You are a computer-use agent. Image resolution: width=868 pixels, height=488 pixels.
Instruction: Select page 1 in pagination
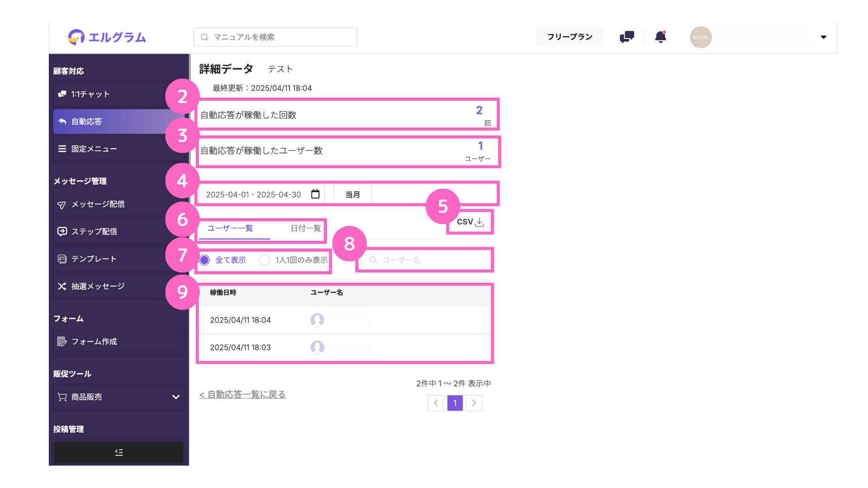pyautogui.click(x=455, y=403)
